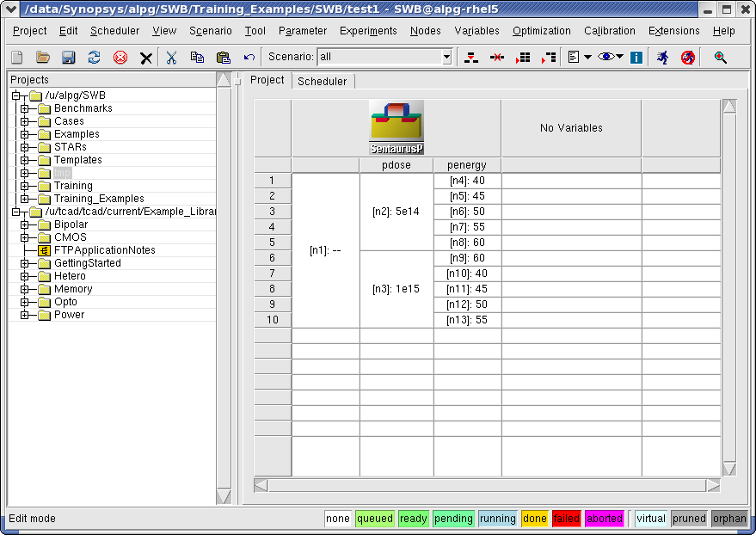Click the New Project toolbar icon
756x535 pixels.
(17, 58)
